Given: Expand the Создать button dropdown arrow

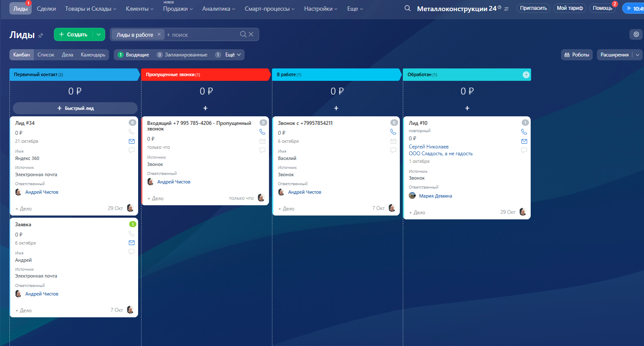Looking at the screenshot, I should [x=99, y=35].
